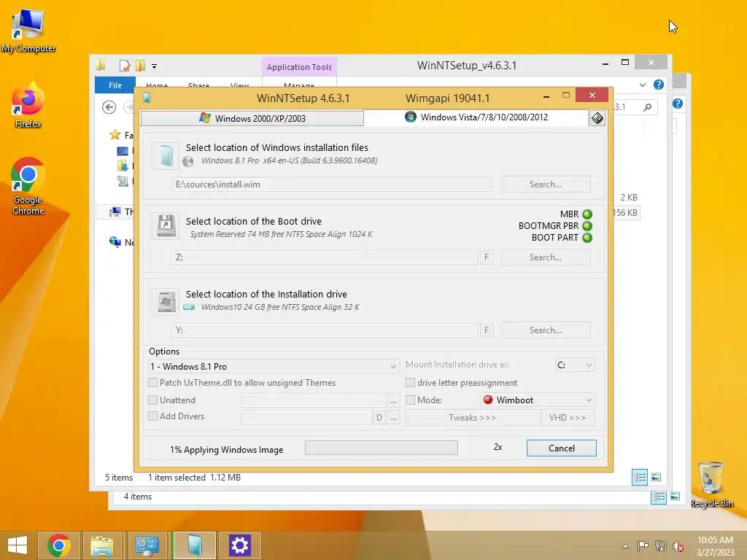Expand the Explorer ribbon chevron
The width and height of the screenshot is (747, 560).
coord(643,85)
